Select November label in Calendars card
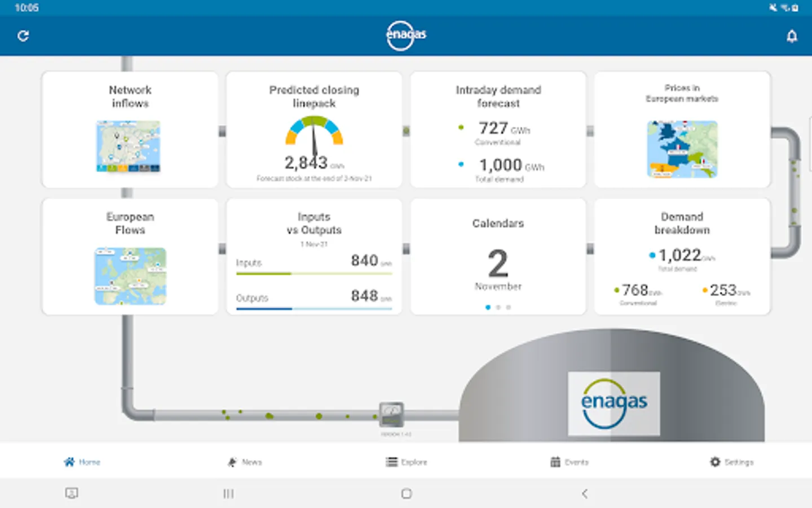 click(x=498, y=287)
